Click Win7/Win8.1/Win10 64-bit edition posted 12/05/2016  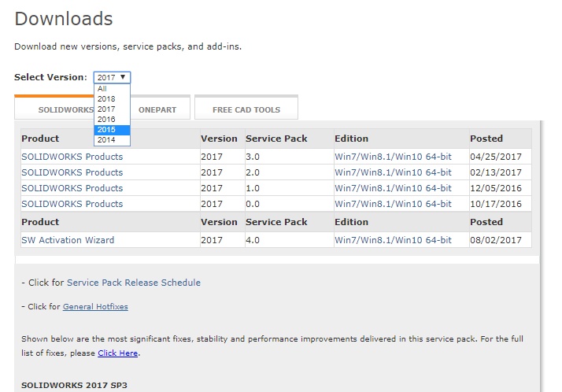click(393, 188)
